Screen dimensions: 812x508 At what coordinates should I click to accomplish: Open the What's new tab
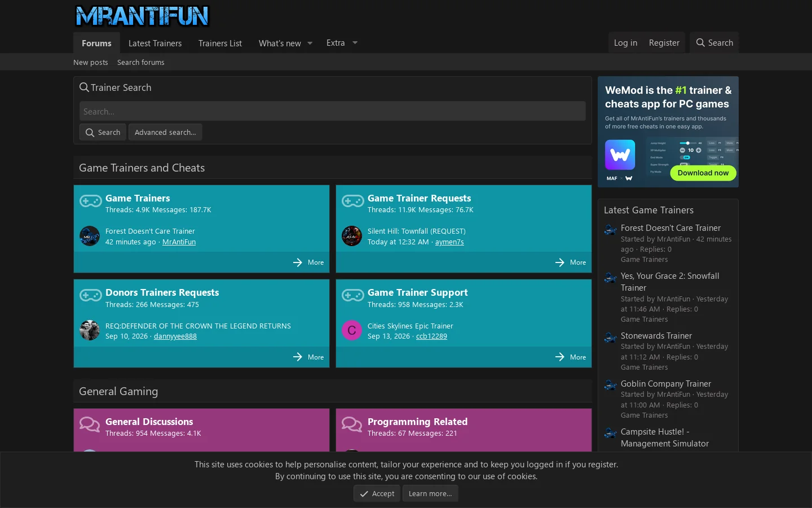[x=280, y=43]
